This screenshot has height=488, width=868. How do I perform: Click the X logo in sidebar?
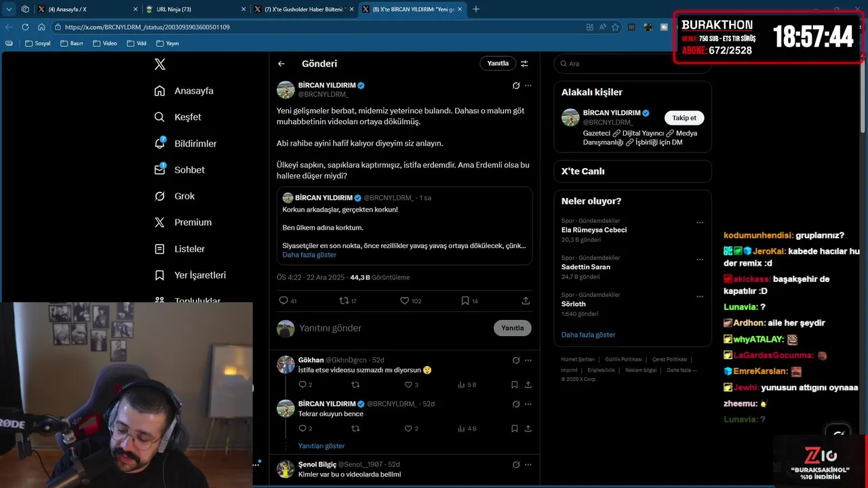point(159,64)
